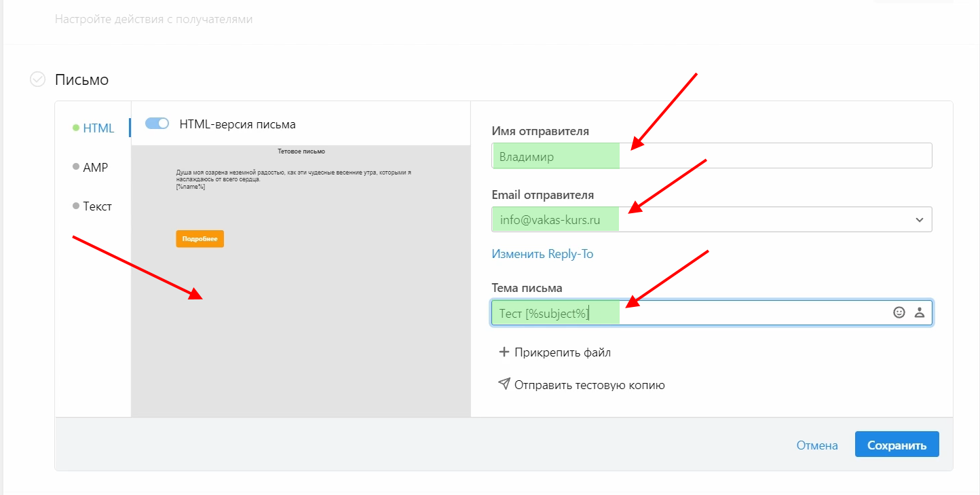Screen dimensions: 980x495
Task: Click the green status dot beside HTML
Action: (76, 128)
